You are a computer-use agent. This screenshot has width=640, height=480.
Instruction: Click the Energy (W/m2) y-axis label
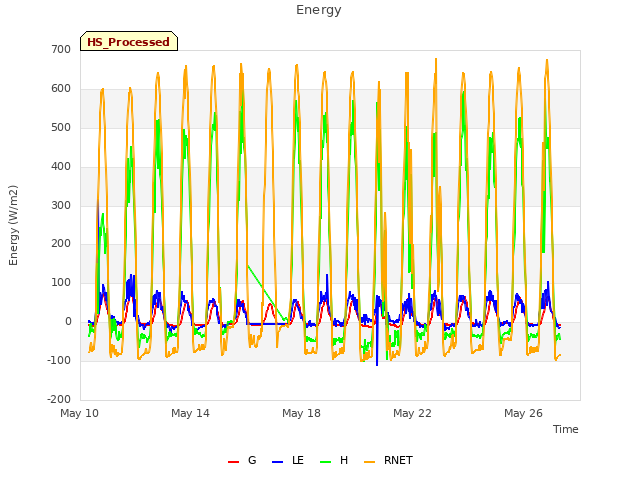(x=13, y=225)
